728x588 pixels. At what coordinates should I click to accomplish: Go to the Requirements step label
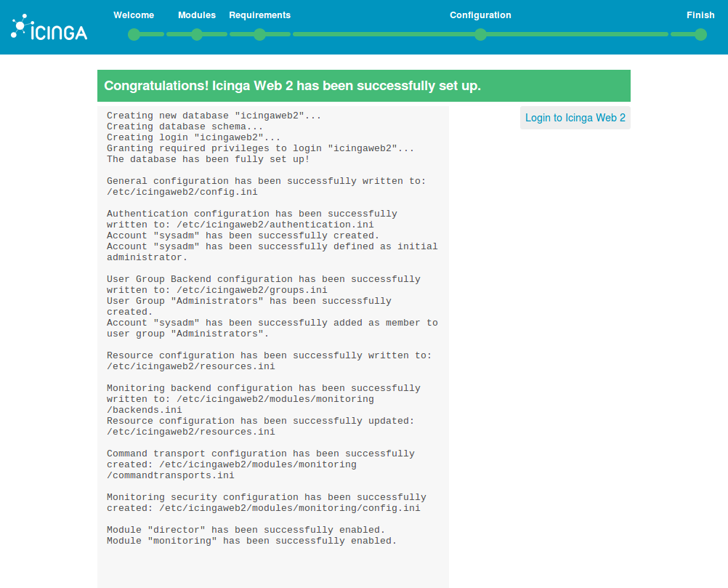click(x=259, y=15)
